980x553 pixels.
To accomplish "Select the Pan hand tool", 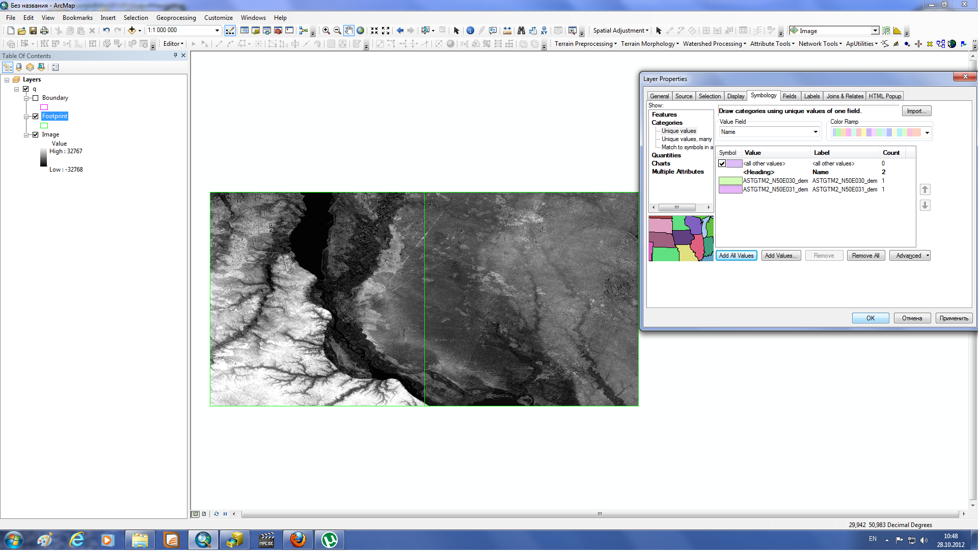I will pos(349,31).
